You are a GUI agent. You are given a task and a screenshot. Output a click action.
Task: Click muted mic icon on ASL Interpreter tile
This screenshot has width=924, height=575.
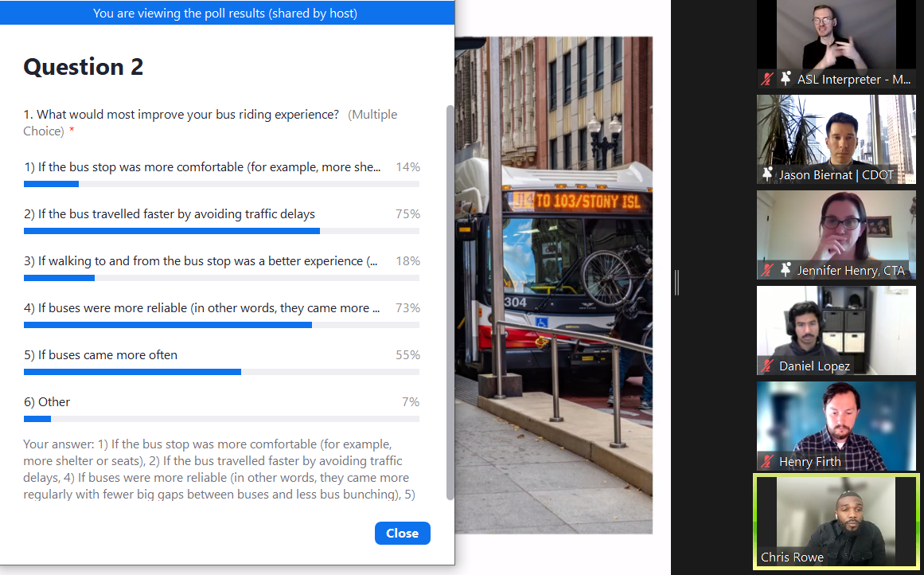click(x=766, y=79)
